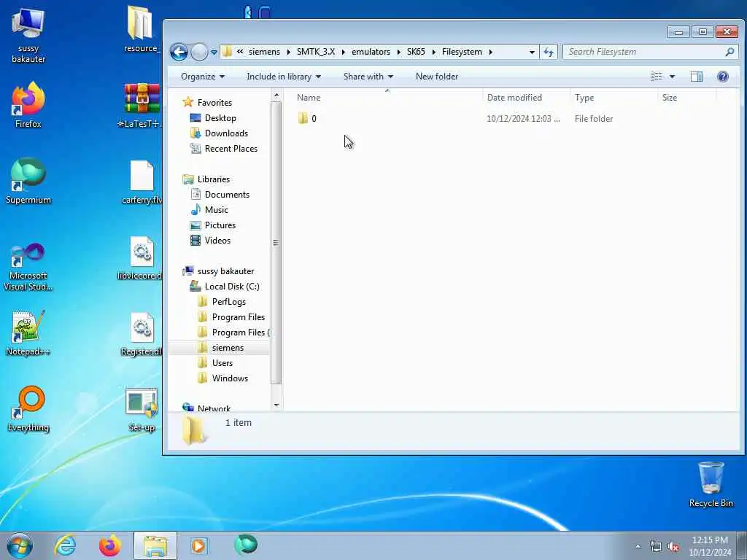Open the Include in library menu
Image resolution: width=747 pixels, height=560 pixels.
click(x=284, y=76)
